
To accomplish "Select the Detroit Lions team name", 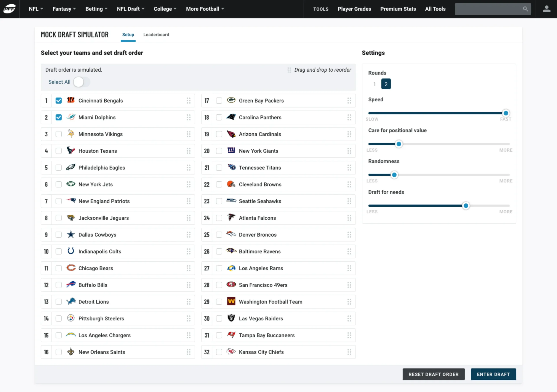I will click(94, 302).
